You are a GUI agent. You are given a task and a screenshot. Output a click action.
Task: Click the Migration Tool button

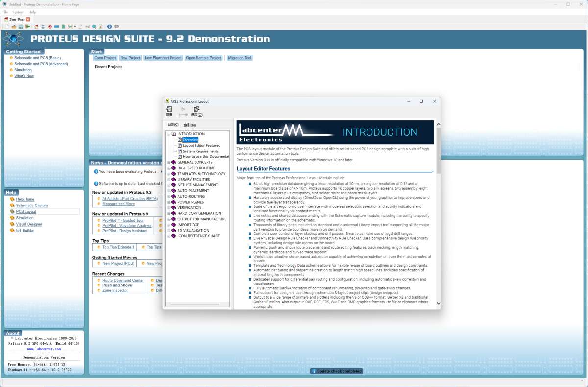click(240, 58)
